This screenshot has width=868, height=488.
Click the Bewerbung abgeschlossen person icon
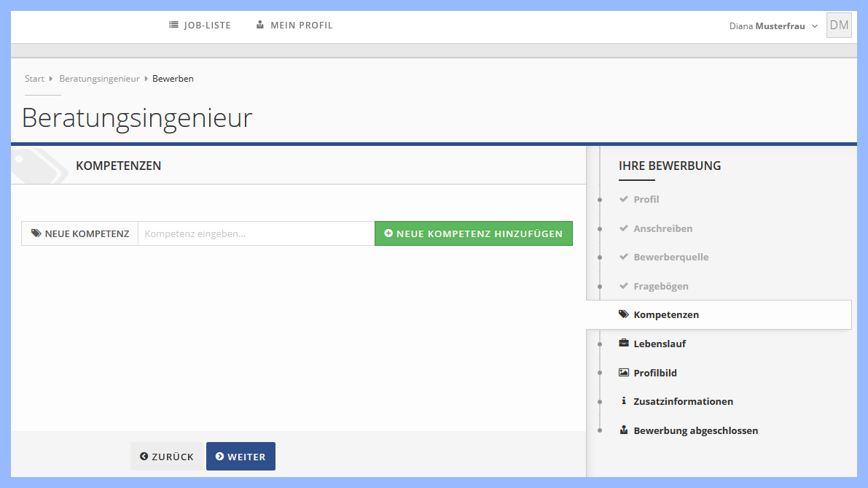coord(623,430)
